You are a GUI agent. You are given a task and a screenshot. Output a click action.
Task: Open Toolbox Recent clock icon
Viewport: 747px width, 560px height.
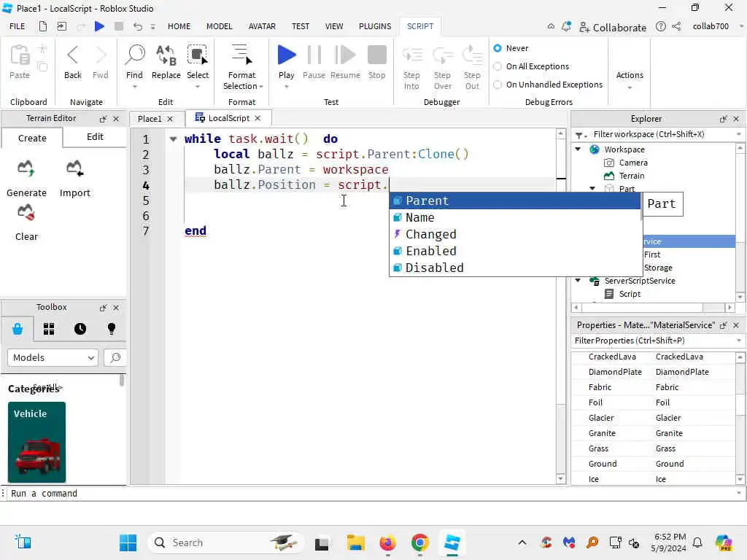[x=80, y=329]
